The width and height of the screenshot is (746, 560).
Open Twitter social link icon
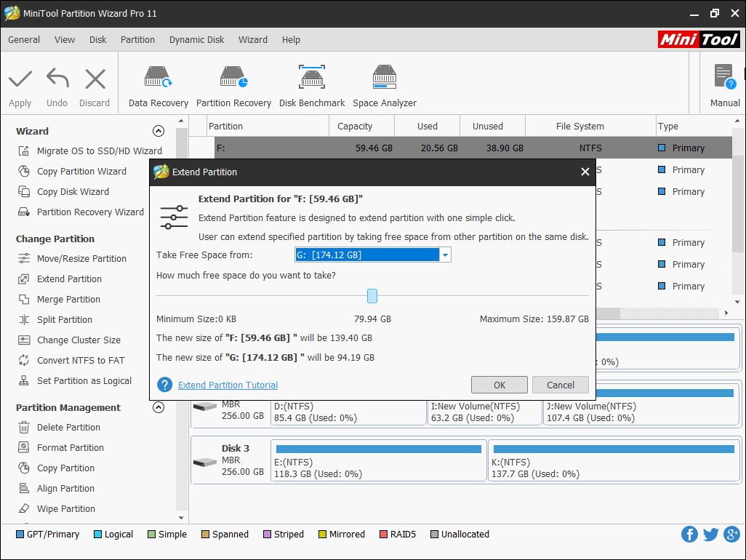(711, 535)
